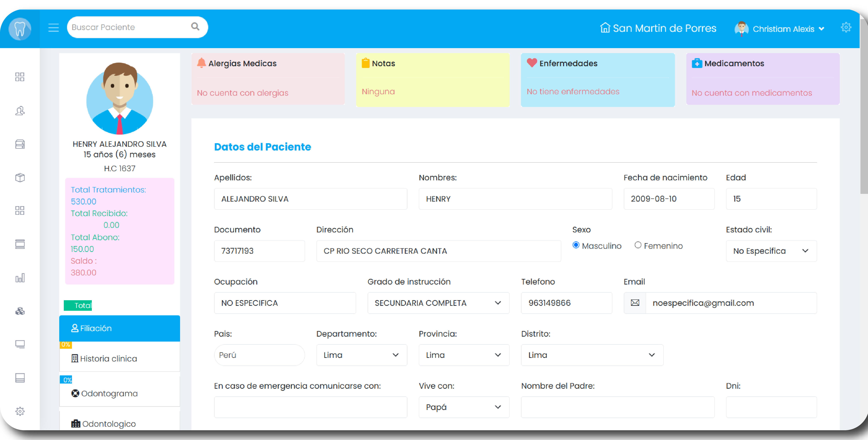The image size is (868, 440).
Task: Open the patients sidebar icon
Action: (x=20, y=111)
